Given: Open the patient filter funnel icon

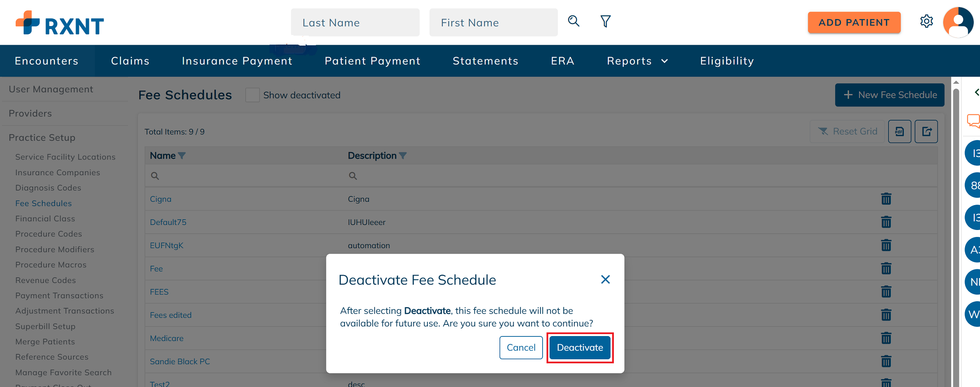Looking at the screenshot, I should 606,21.
